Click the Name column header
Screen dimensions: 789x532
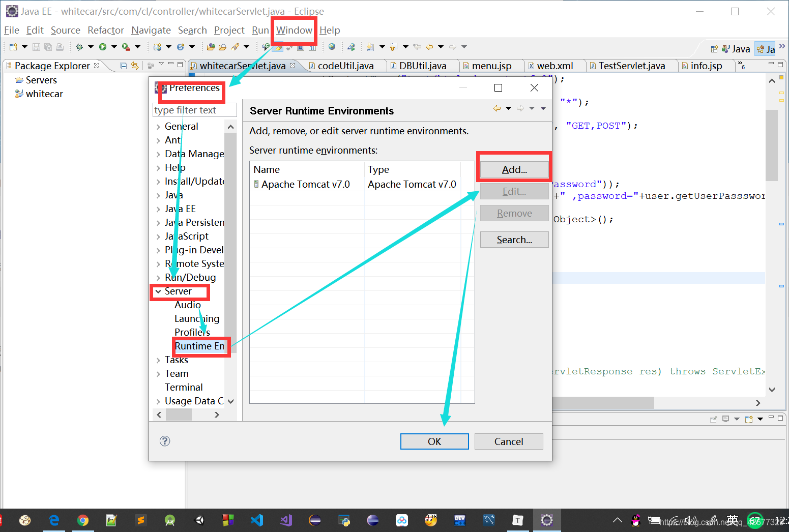click(308, 169)
